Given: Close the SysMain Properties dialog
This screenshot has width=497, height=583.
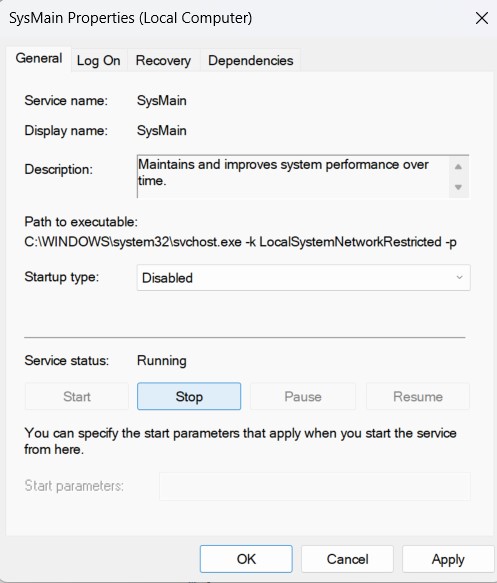Looking at the screenshot, I should (482, 18).
